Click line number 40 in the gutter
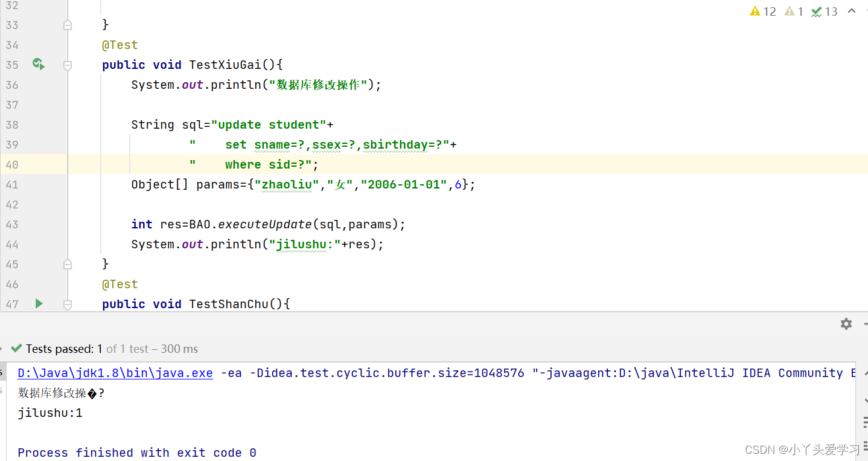This screenshot has height=461, width=868. (11, 164)
